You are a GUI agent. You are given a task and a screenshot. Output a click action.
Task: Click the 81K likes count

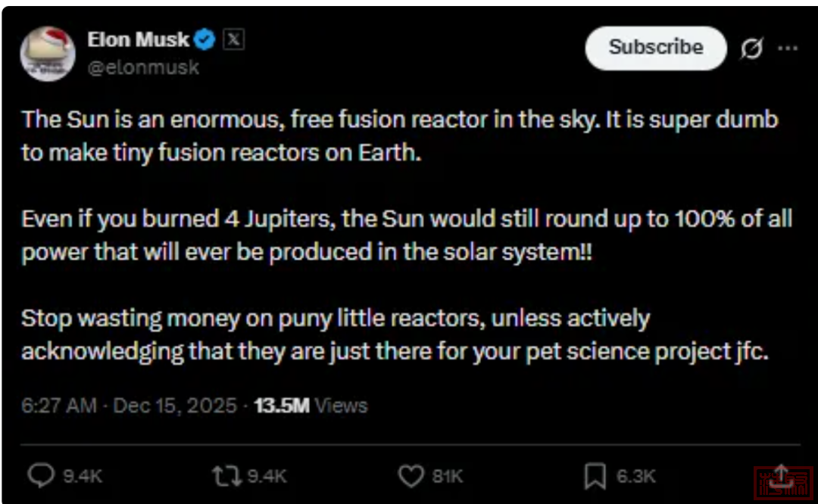coord(447,476)
